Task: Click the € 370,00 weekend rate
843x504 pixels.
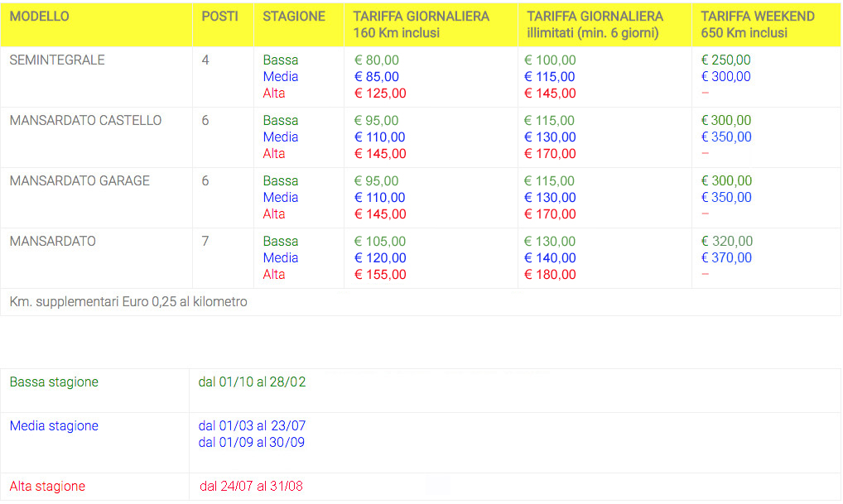Action: point(726,258)
